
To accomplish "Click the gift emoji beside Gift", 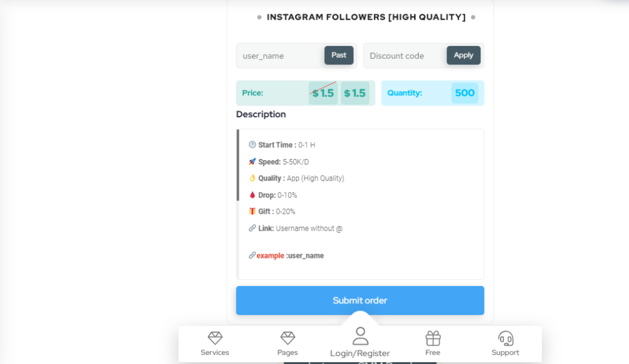I will [252, 211].
